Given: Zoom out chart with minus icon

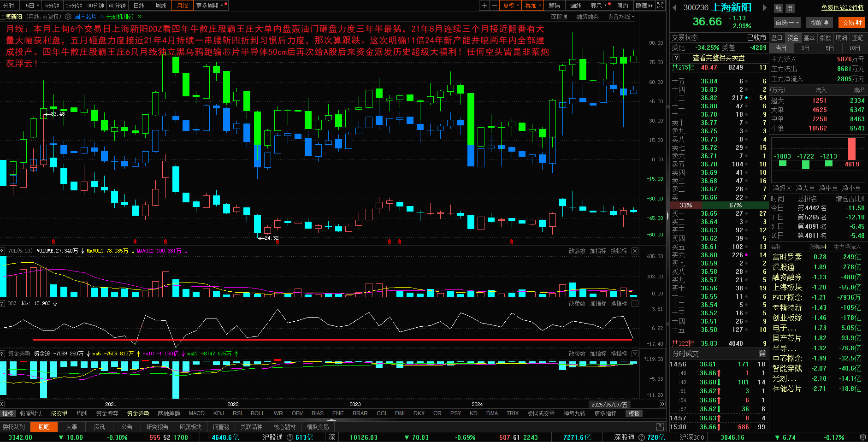Looking at the screenshot, I should (494, 6).
